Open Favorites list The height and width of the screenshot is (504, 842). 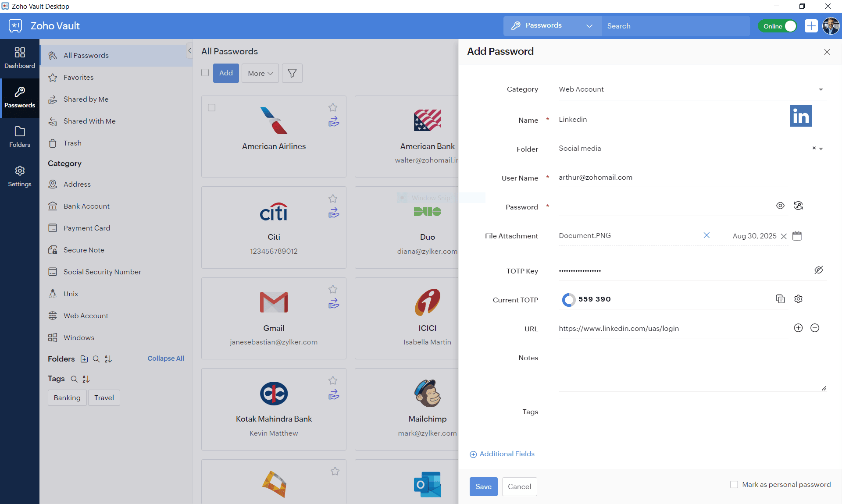tap(116, 77)
